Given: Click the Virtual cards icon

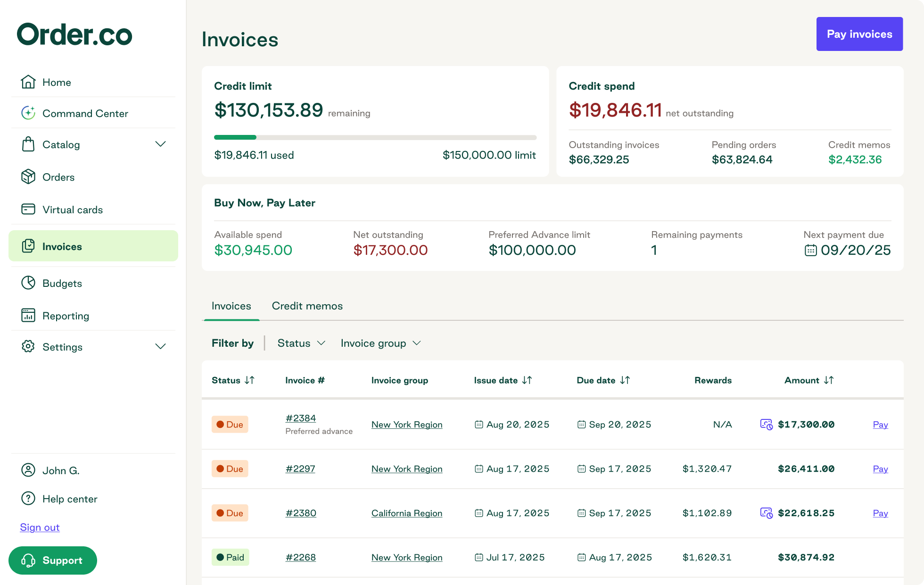Looking at the screenshot, I should 28,209.
